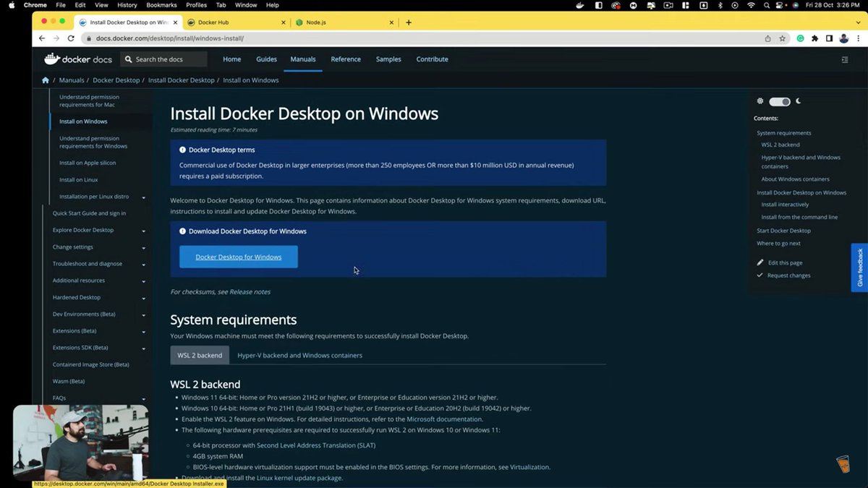868x488 pixels.
Task: Open Install on Linux sidebar item
Action: point(79,179)
